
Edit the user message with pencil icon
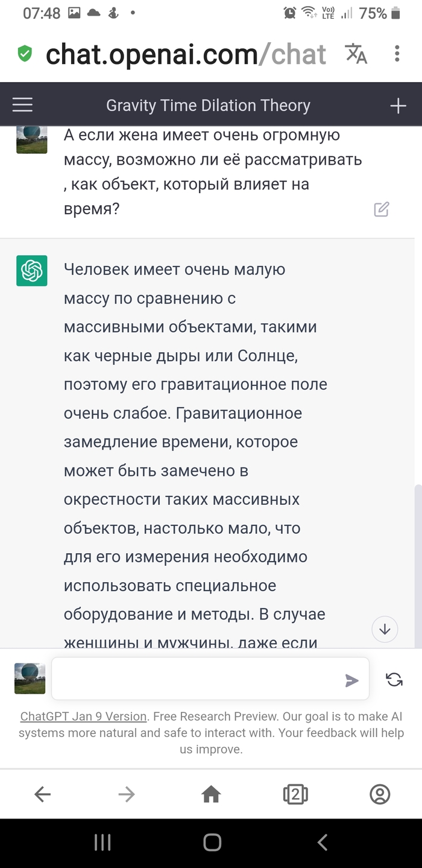382,209
